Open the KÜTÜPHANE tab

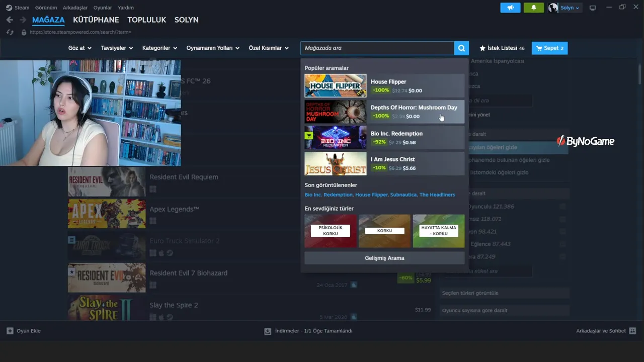96,20
